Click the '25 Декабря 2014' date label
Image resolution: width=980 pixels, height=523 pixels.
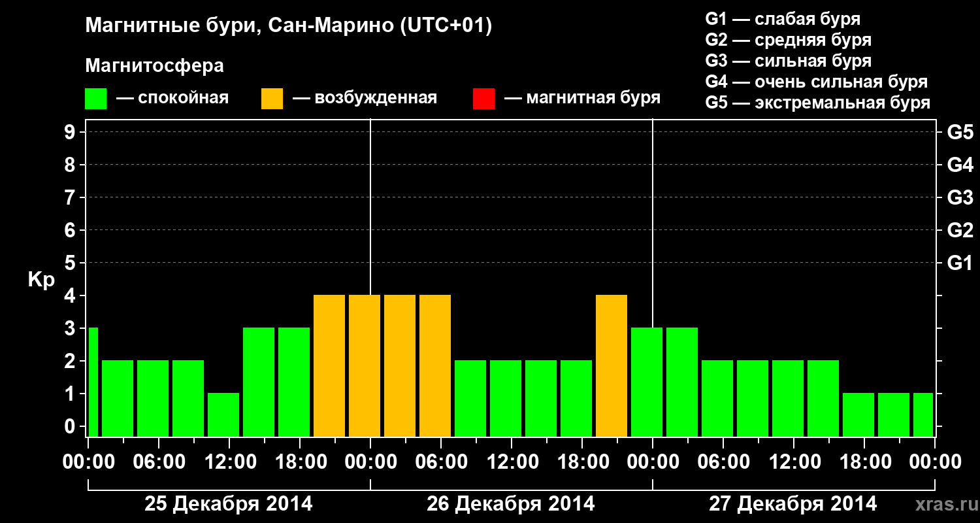tap(229, 504)
